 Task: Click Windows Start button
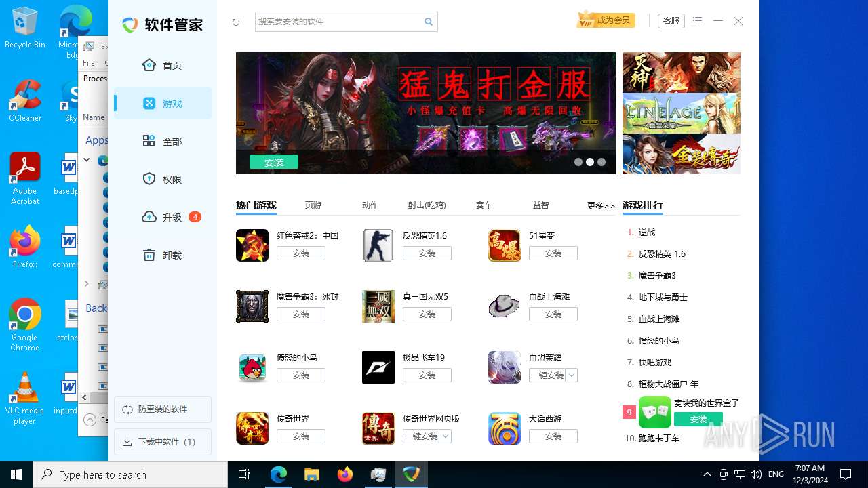tap(16, 474)
